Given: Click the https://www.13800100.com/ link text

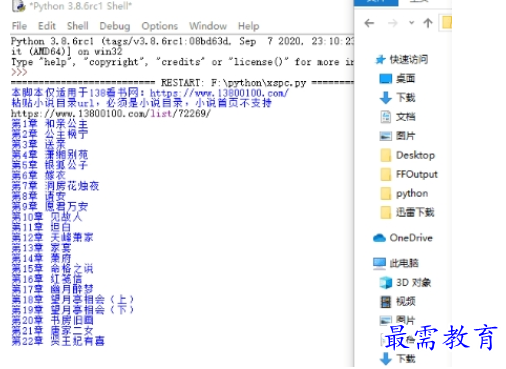Looking at the screenshot, I should (x=219, y=93).
